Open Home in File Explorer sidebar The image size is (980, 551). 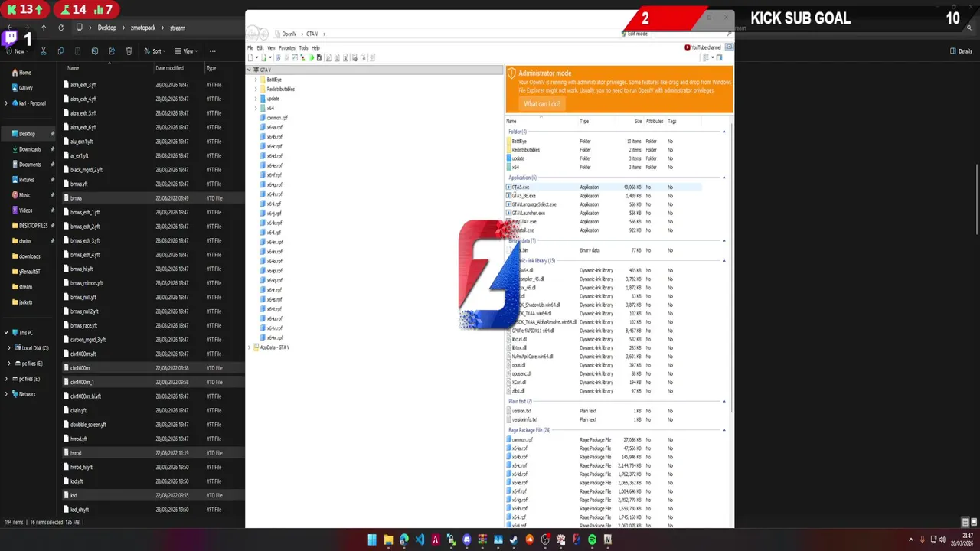(x=21, y=73)
